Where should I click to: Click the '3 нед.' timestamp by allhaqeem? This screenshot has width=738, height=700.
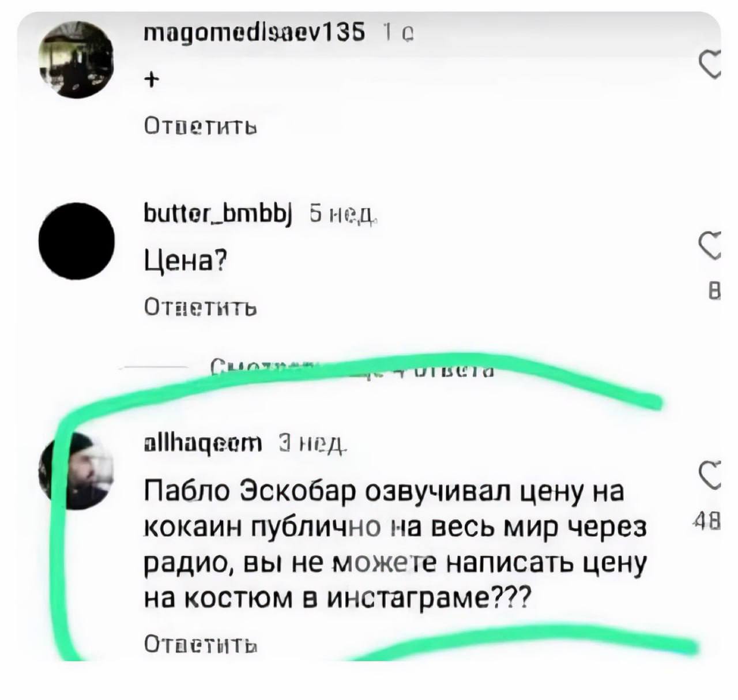tap(312, 443)
